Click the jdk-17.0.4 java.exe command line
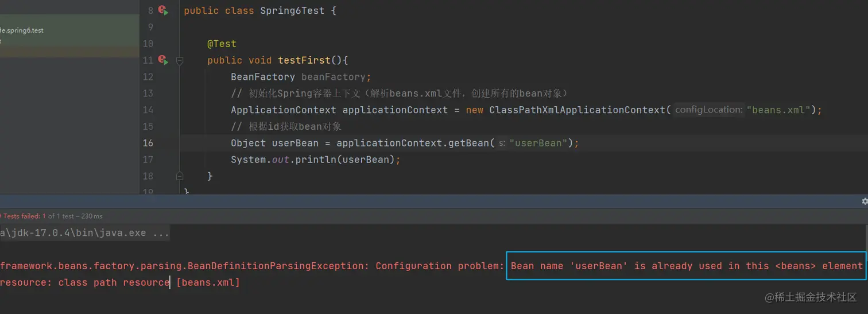This screenshot has width=868, height=314. (x=84, y=233)
